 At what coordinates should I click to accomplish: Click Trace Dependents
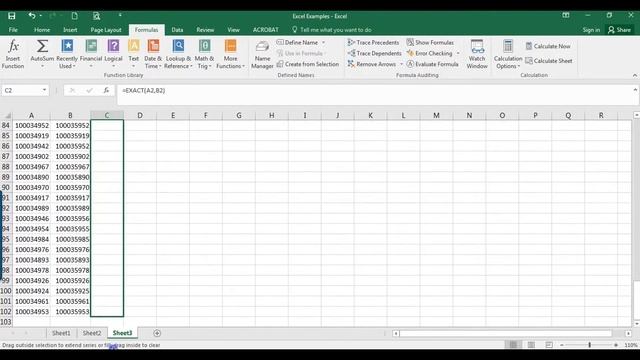point(374,53)
